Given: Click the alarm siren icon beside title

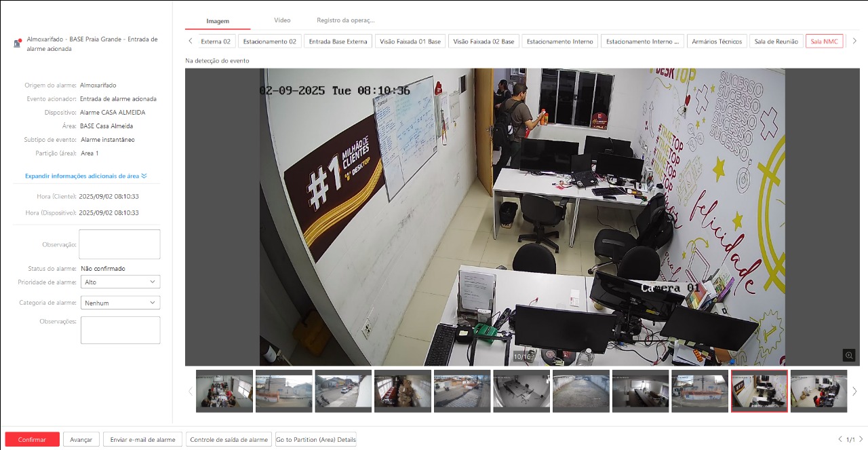Looking at the screenshot, I should [x=18, y=44].
